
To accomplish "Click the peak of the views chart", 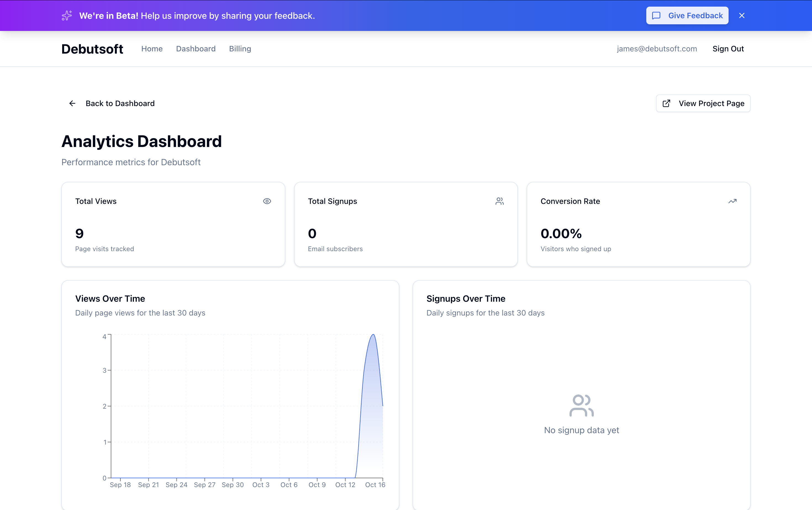I will pyautogui.click(x=373, y=335).
